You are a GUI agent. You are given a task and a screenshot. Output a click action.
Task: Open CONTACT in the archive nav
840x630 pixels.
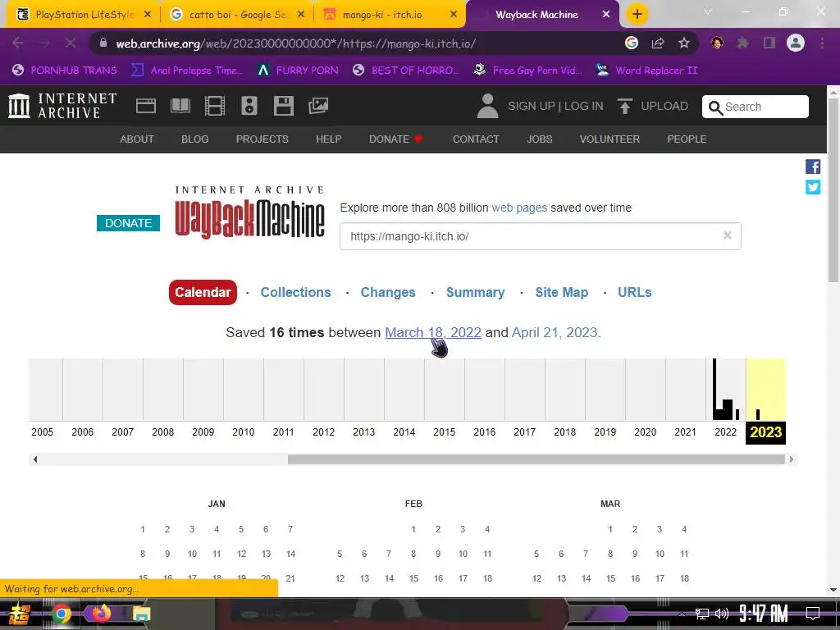tap(476, 139)
